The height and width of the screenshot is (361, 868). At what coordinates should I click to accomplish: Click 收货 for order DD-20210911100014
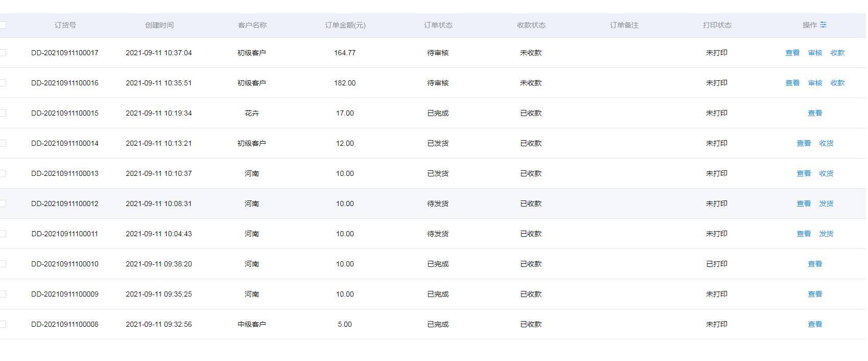pos(826,143)
